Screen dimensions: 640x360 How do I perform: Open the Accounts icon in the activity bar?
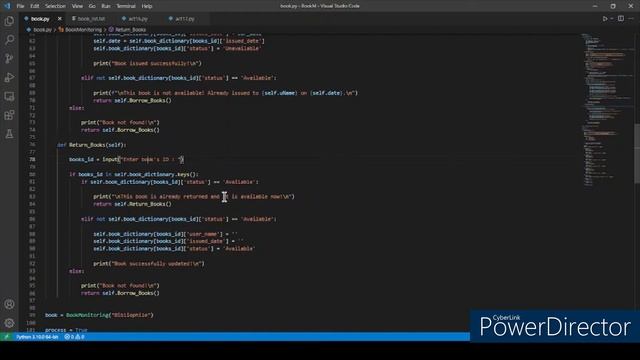(x=9, y=304)
